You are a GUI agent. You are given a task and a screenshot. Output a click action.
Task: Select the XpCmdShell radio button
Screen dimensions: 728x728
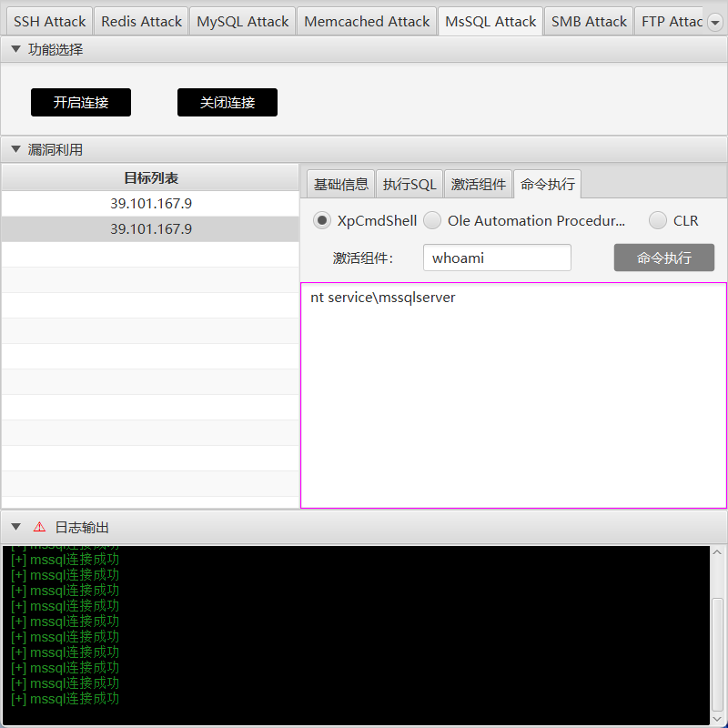322,220
